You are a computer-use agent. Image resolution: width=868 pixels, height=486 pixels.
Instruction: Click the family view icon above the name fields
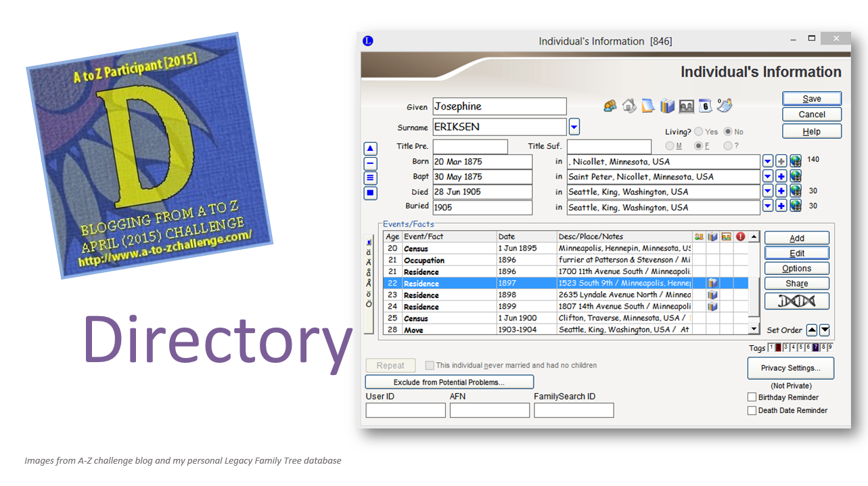[x=609, y=106]
